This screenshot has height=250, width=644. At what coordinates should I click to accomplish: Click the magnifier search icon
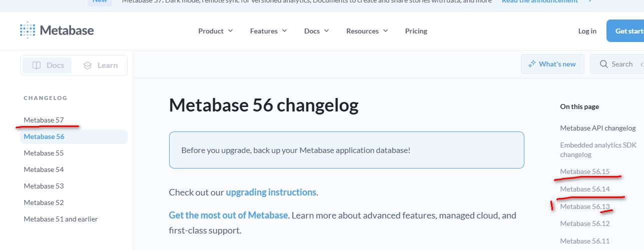[603, 64]
